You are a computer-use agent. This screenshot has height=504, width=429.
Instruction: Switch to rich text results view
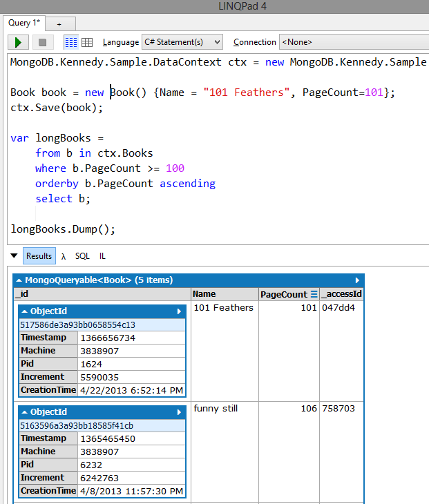71,42
